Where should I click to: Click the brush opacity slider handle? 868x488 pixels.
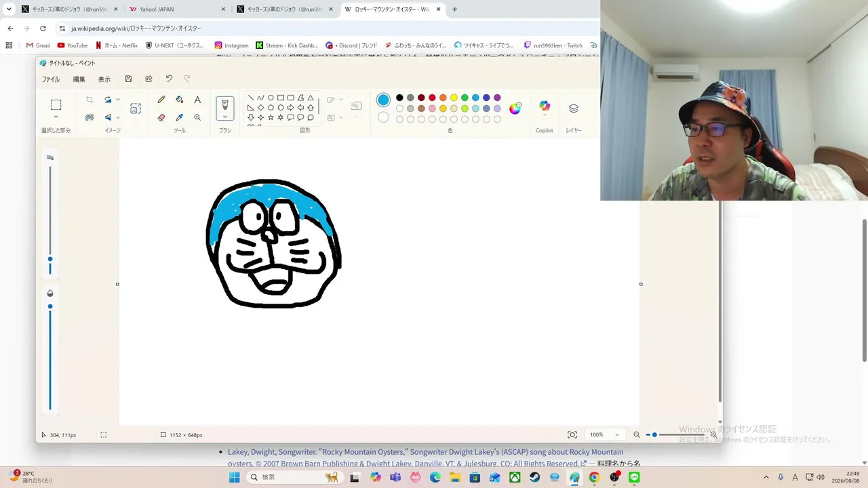50,306
